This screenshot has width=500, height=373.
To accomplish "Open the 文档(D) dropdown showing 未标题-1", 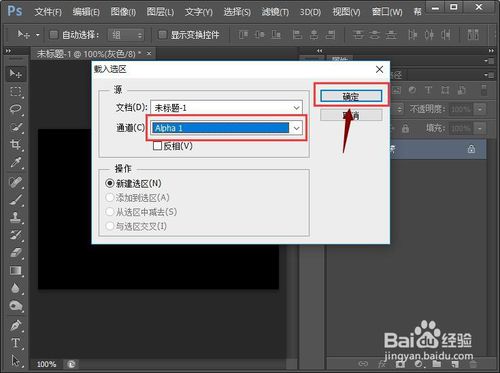I will pos(226,108).
